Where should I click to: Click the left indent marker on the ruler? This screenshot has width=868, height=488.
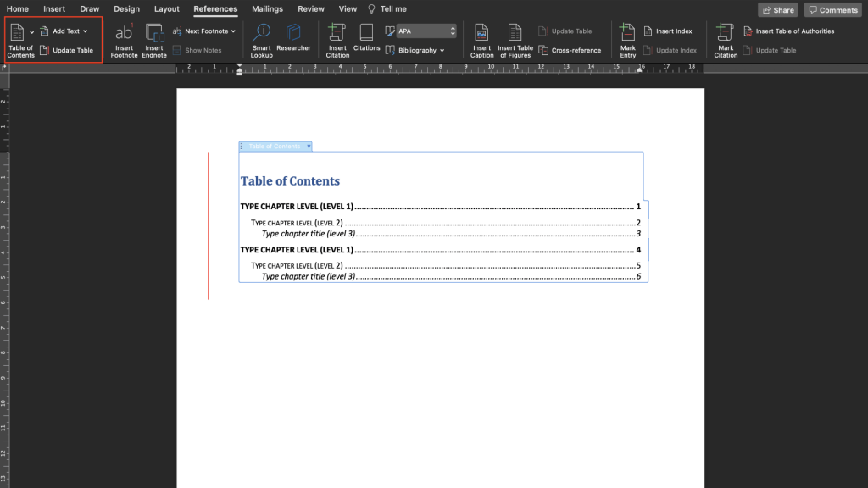pos(240,69)
